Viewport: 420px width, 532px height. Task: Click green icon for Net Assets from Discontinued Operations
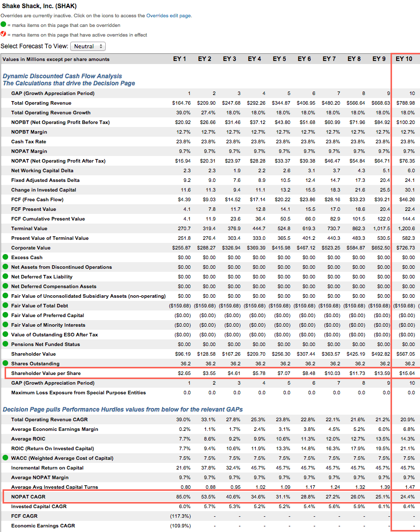pyautogui.click(x=6, y=267)
